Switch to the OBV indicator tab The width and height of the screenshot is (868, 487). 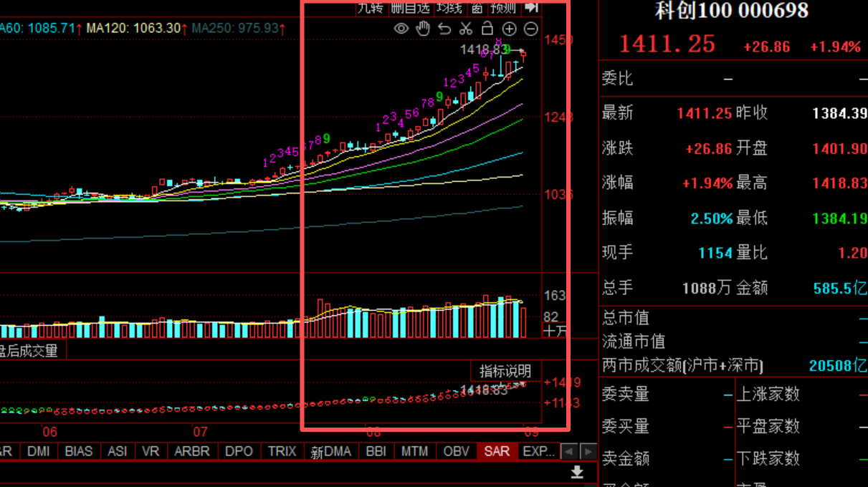(x=457, y=451)
